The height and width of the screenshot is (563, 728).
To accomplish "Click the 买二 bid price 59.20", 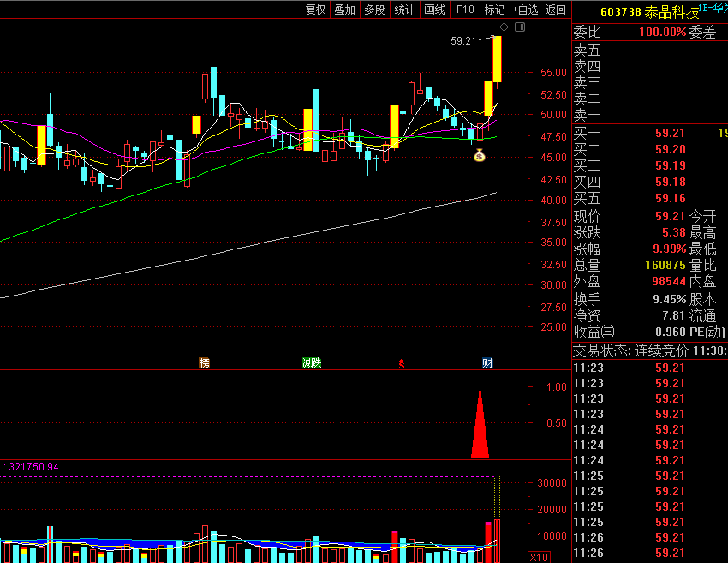I will (x=670, y=150).
